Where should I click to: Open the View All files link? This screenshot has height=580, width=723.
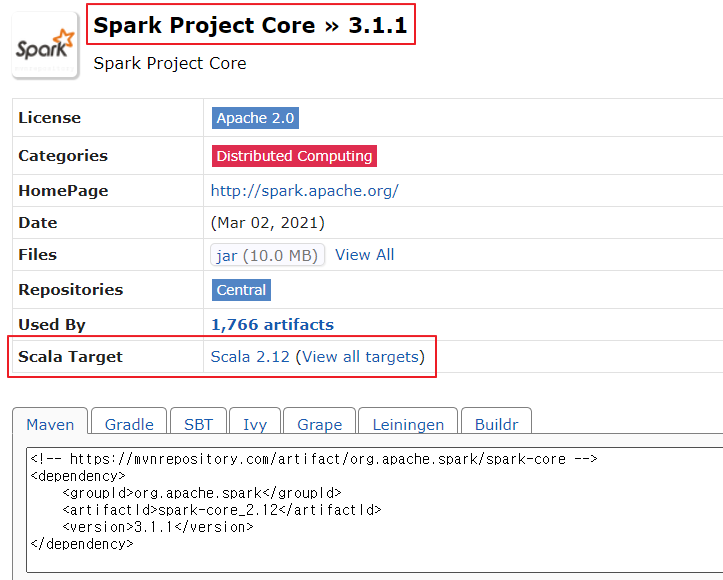[364, 254]
